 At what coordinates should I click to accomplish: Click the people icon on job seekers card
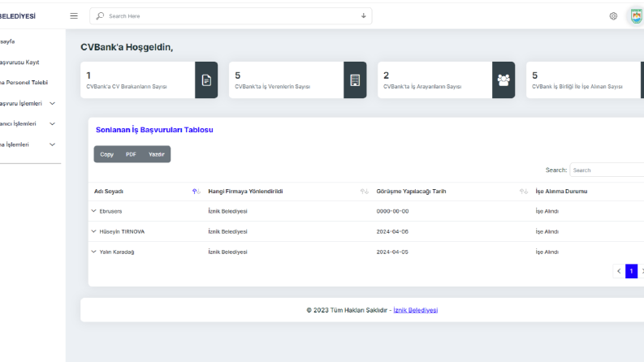pos(504,80)
